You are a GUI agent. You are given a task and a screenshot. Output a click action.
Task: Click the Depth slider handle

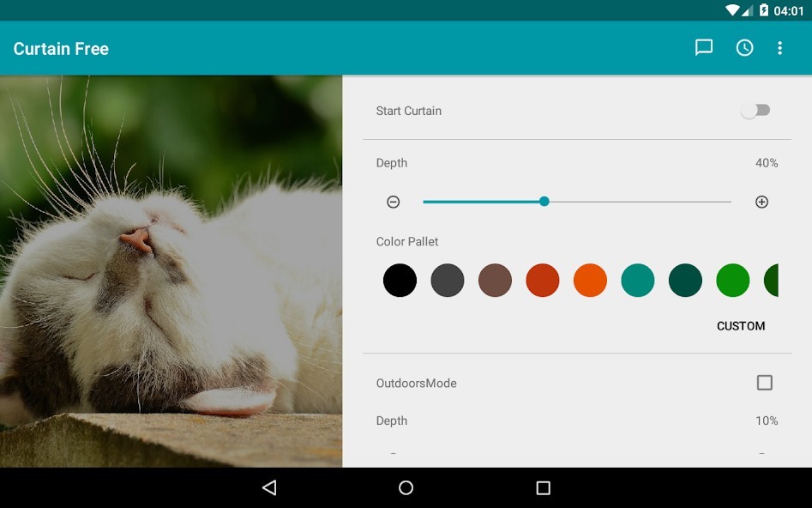point(544,201)
